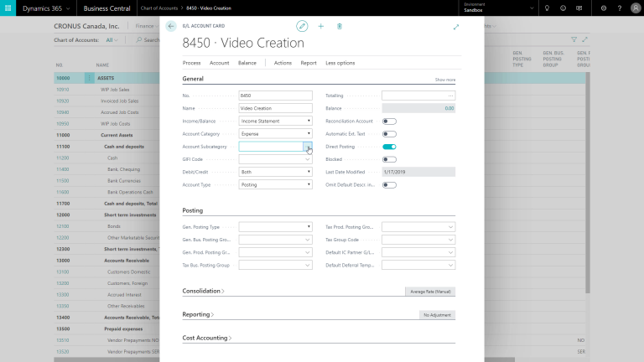
Task: Click Less options
Action: (340, 63)
